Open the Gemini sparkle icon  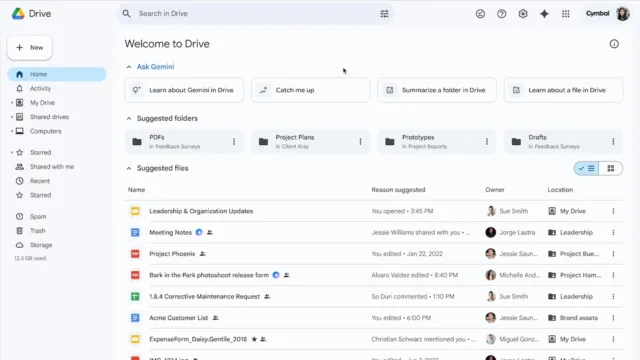(544, 14)
